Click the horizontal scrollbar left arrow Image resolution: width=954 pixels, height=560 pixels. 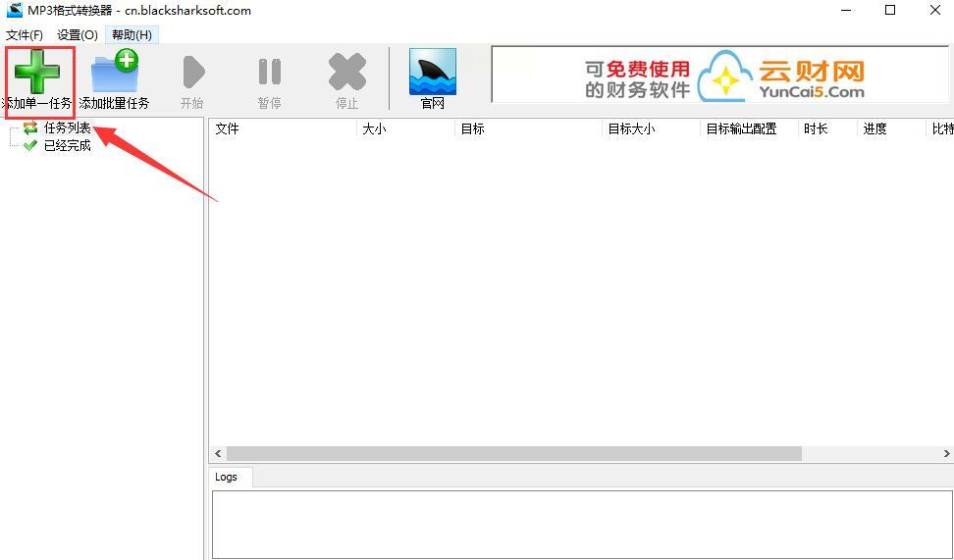click(218, 454)
